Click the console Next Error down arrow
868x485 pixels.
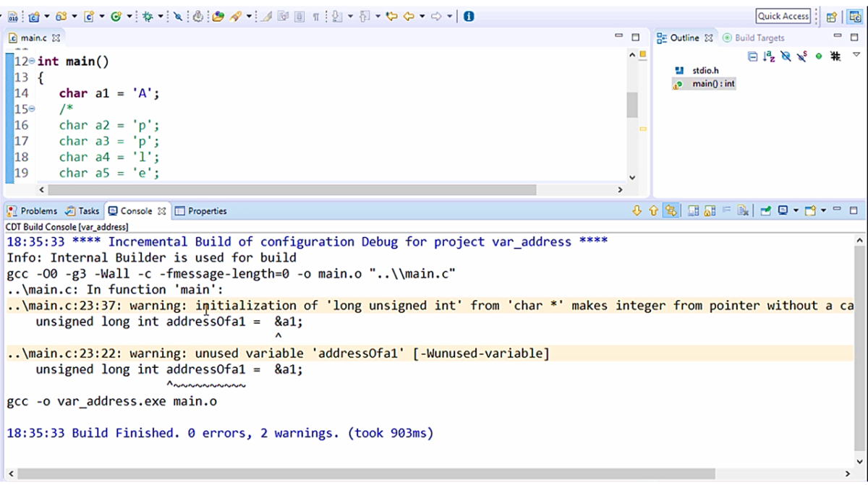click(637, 211)
